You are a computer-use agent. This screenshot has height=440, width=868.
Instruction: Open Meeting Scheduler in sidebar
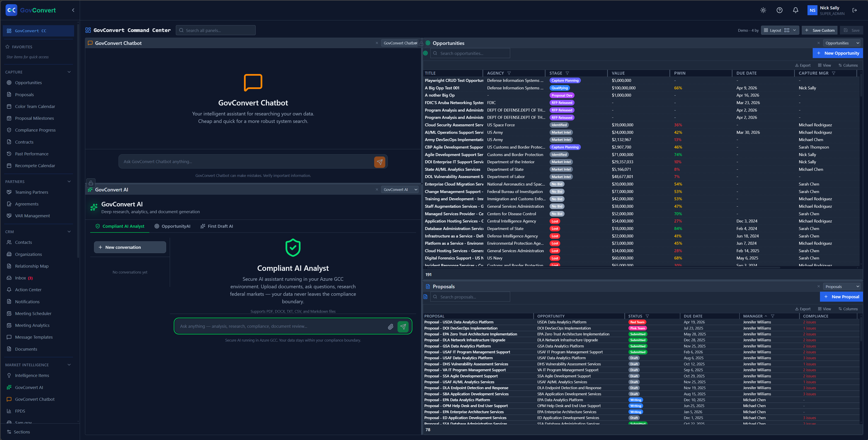[x=33, y=314]
